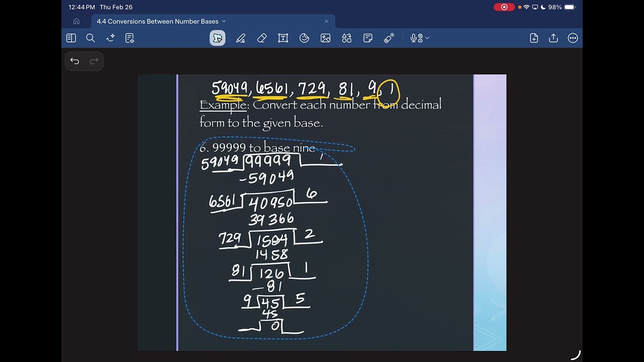The width and height of the screenshot is (644, 362).
Task: Activate the laser pointer tool
Action: click(x=389, y=38)
